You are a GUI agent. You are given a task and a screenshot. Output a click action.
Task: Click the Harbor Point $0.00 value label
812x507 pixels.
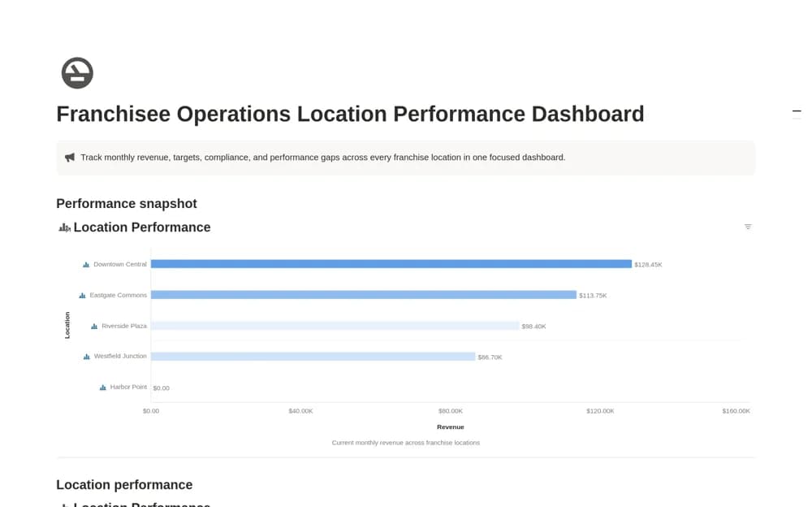click(x=161, y=388)
